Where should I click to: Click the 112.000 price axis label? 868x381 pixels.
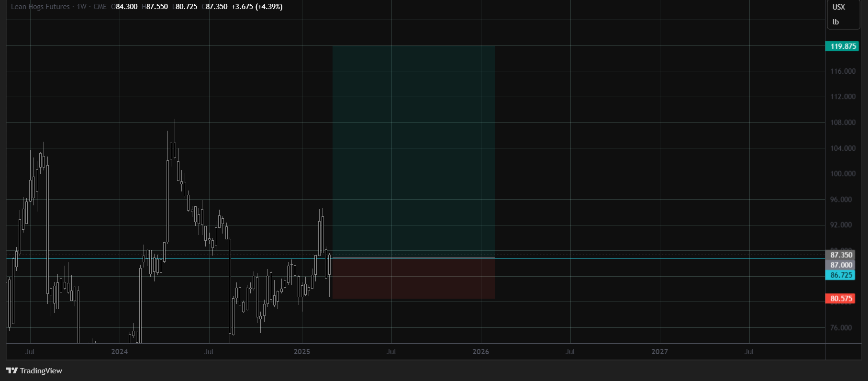(843, 97)
